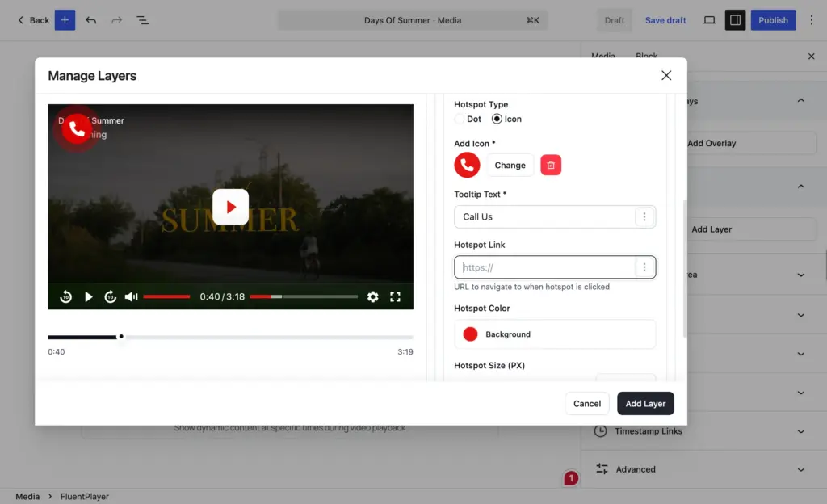Open video settings gear in player
Image resolution: width=827 pixels, height=504 pixels.
373,296
